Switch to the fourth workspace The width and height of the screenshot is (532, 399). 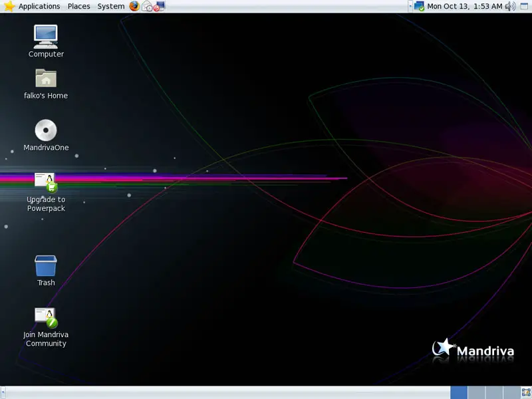click(x=511, y=392)
